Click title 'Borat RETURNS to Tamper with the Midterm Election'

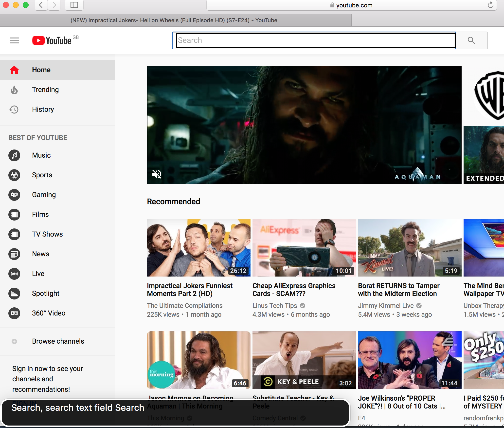point(399,290)
